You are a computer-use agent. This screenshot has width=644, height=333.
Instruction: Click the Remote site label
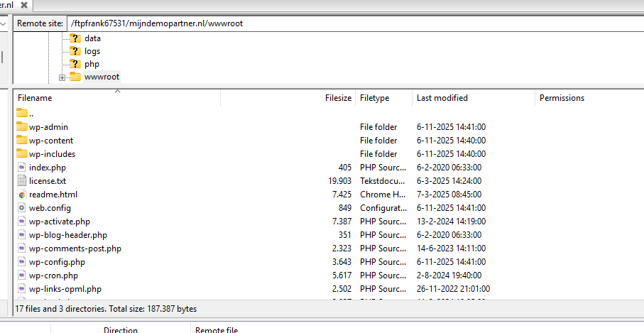coord(40,23)
